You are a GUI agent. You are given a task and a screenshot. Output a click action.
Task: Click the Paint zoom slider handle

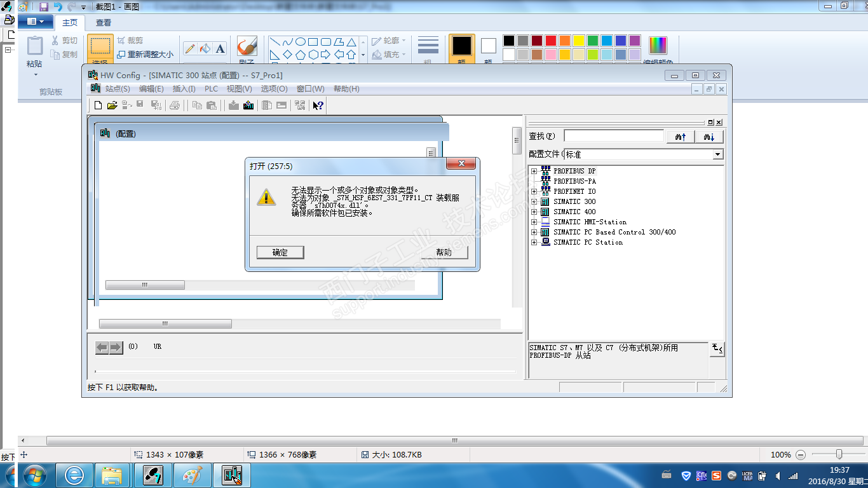point(839,454)
